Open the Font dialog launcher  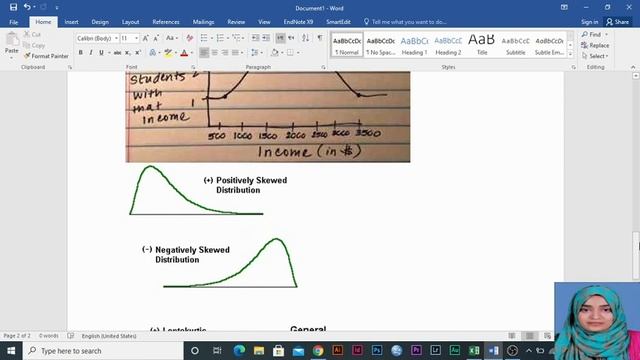pyautogui.click(x=193, y=67)
